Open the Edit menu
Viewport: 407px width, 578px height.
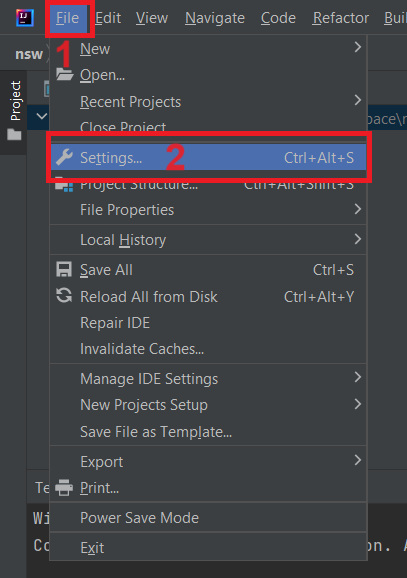coord(108,18)
